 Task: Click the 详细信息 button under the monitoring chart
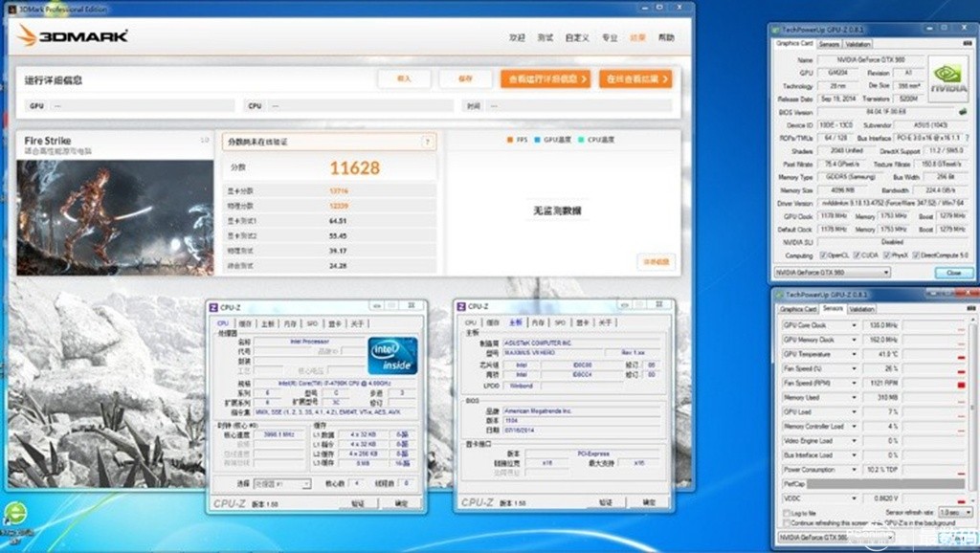tap(656, 262)
